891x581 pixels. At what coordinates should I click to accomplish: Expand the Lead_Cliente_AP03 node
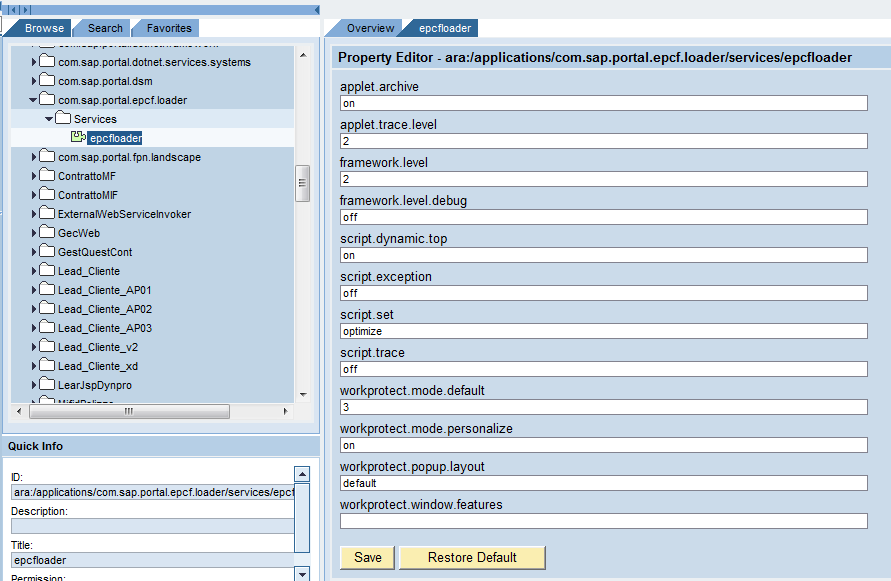[x=34, y=328]
